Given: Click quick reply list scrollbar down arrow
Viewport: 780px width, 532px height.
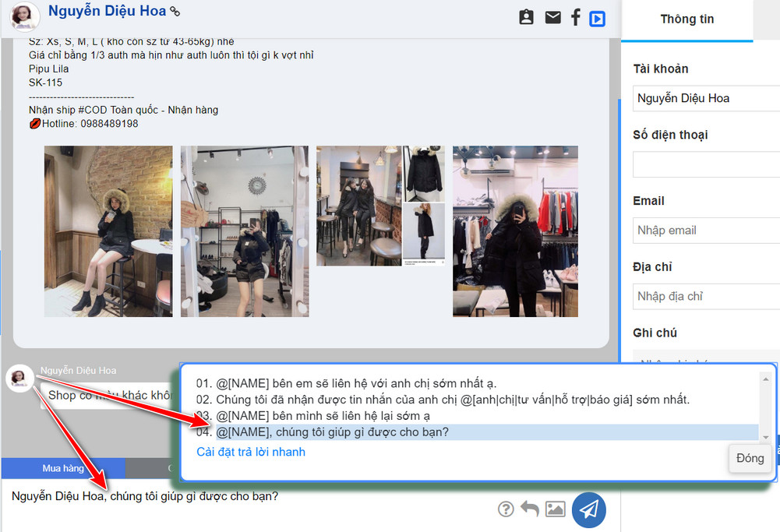Looking at the screenshot, I should [x=765, y=438].
